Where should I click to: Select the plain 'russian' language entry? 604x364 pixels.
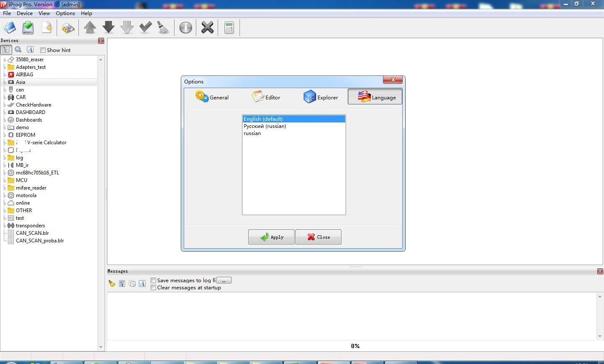[x=294, y=133]
